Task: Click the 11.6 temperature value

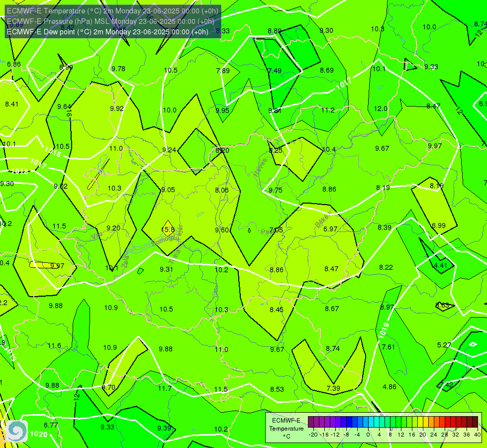Action: [x=54, y=346]
